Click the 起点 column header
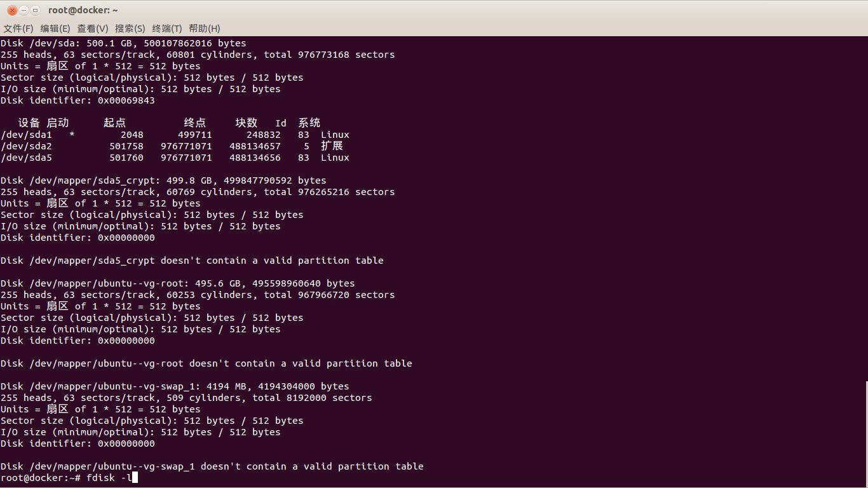 (115, 123)
